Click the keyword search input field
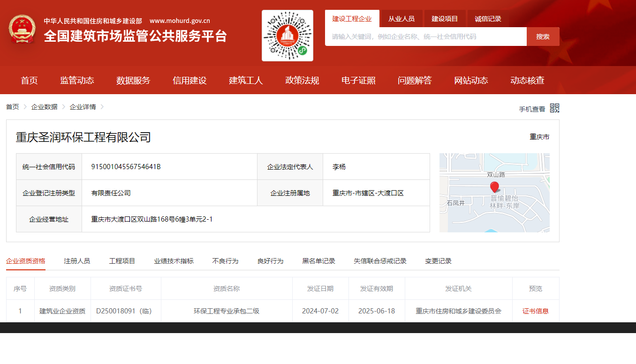Image resolution: width=636 pixels, height=364 pixels. click(425, 37)
